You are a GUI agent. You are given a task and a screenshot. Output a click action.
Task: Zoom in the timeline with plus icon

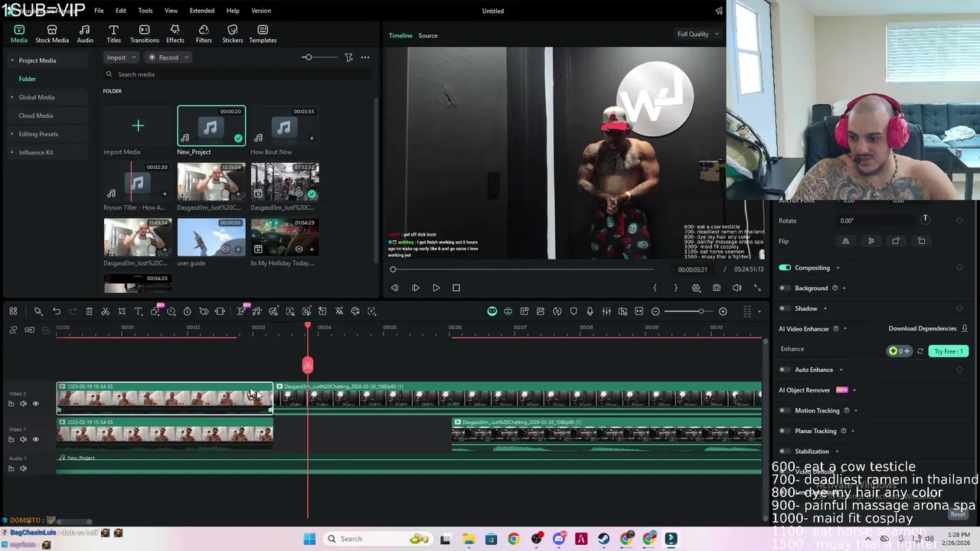pyautogui.click(x=723, y=311)
